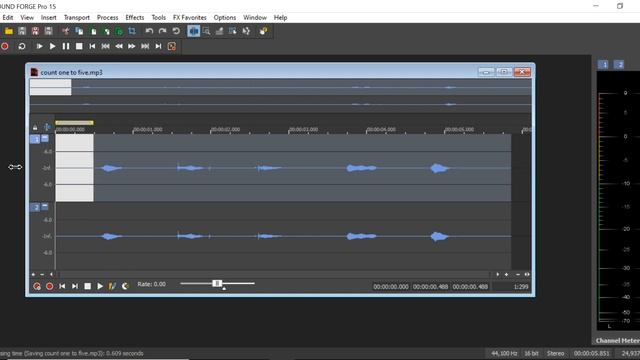Screen dimensions: 640x360
Task: Click the red Save As icon
Action: point(35,31)
